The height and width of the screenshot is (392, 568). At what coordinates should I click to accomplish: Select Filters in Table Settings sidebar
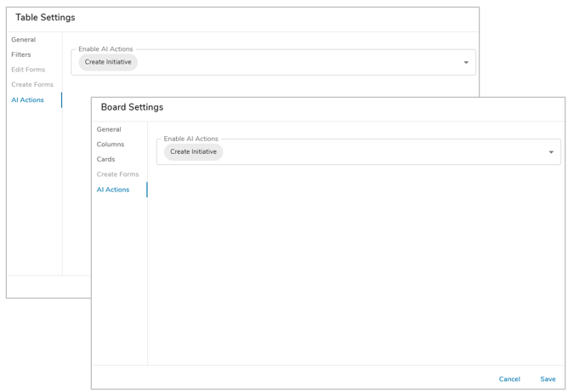coord(21,54)
